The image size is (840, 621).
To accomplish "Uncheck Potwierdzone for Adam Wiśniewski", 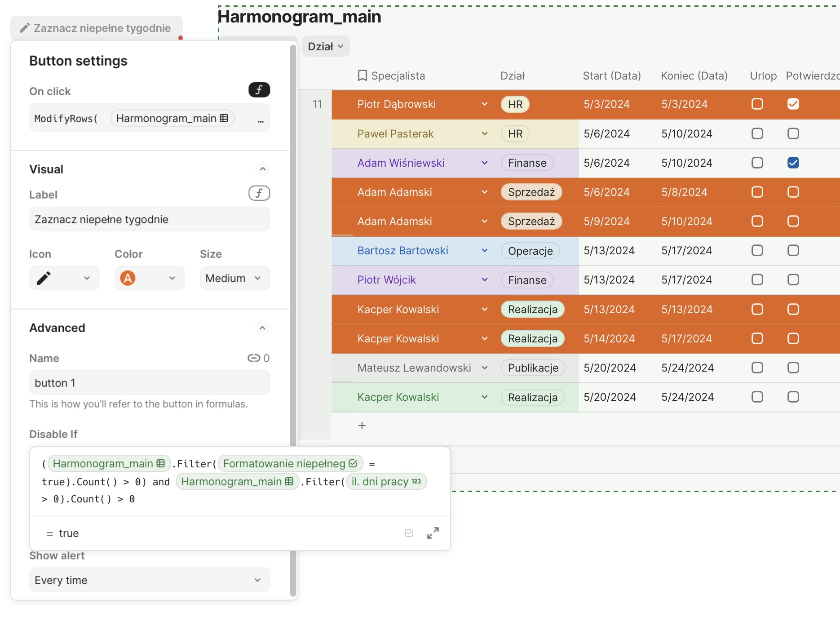I will click(x=793, y=163).
